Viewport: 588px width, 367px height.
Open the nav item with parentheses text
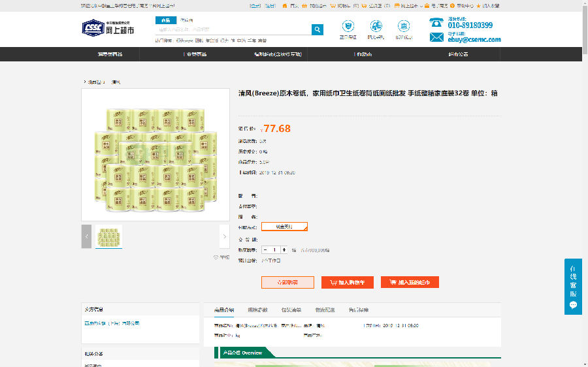pos(278,54)
